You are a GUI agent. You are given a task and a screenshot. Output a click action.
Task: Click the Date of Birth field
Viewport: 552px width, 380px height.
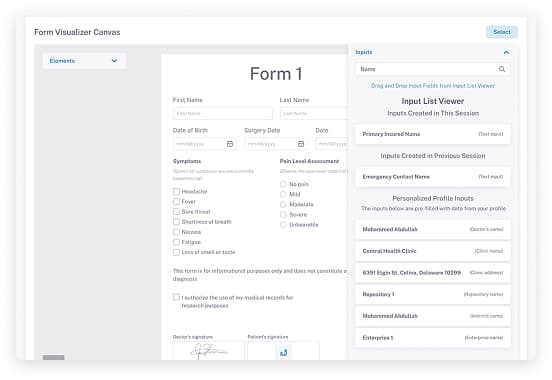point(205,144)
